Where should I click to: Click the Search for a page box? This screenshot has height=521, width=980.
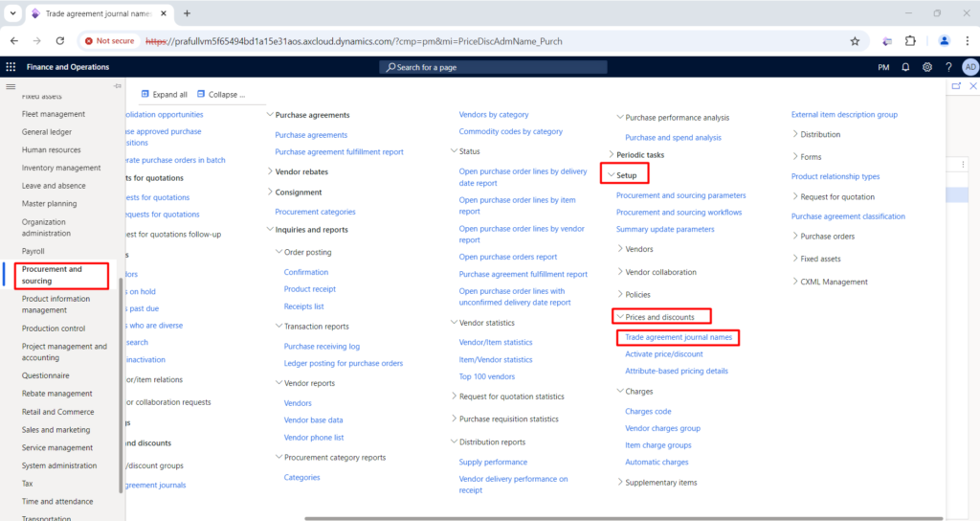coord(493,67)
